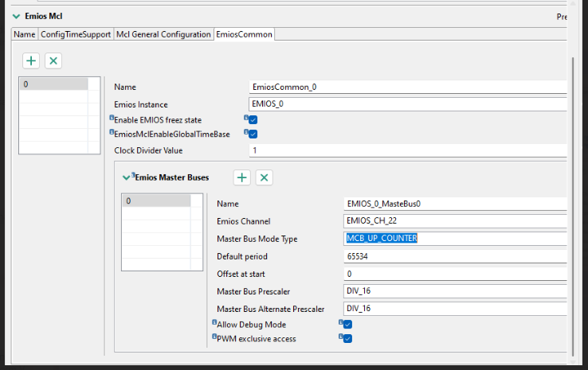Viewport: 588px width, 370px height.
Task: Uncheck Allow Debug Mode checkbox
Action: (x=347, y=325)
